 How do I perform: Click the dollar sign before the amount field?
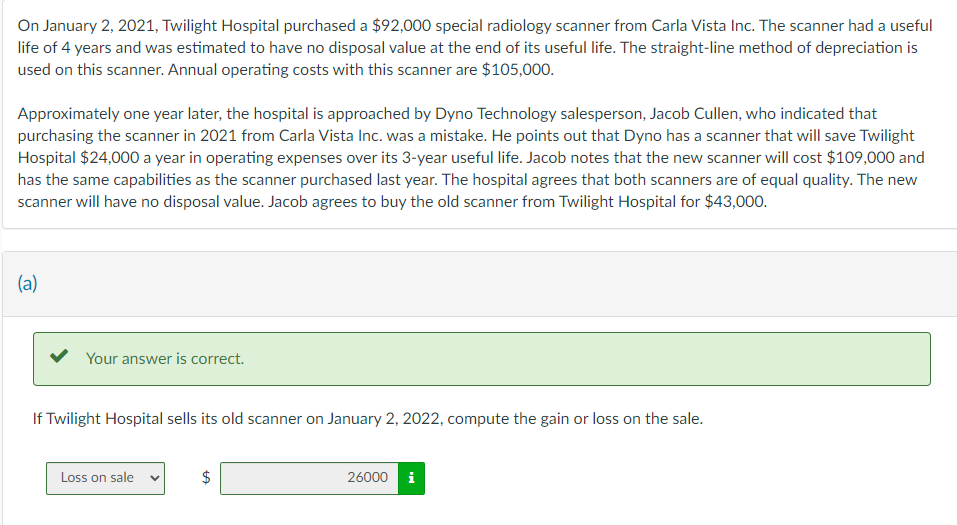206,477
